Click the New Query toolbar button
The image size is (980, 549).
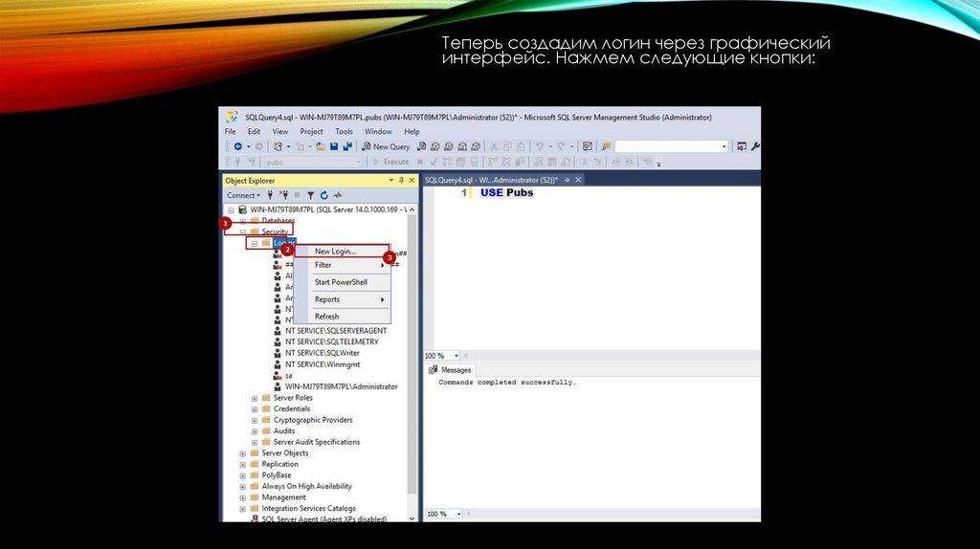[386, 146]
